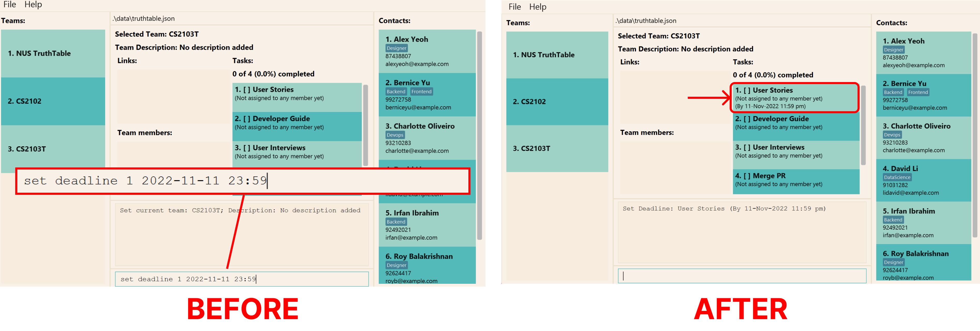Screen dimensions: 980x331
Task: Click the contacts scrollbar in BEFORE window
Action: [x=479, y=136]
